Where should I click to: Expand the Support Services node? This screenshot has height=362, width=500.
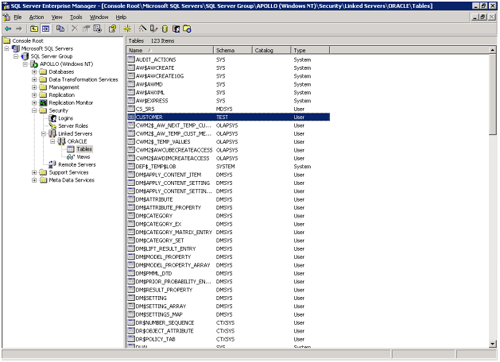pyautogui.click(x=34, y=172)
